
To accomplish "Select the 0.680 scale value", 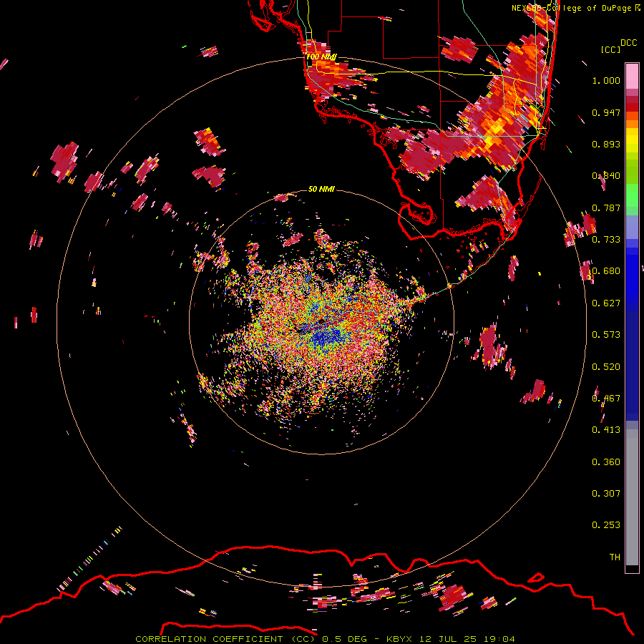I will (606, 271).
